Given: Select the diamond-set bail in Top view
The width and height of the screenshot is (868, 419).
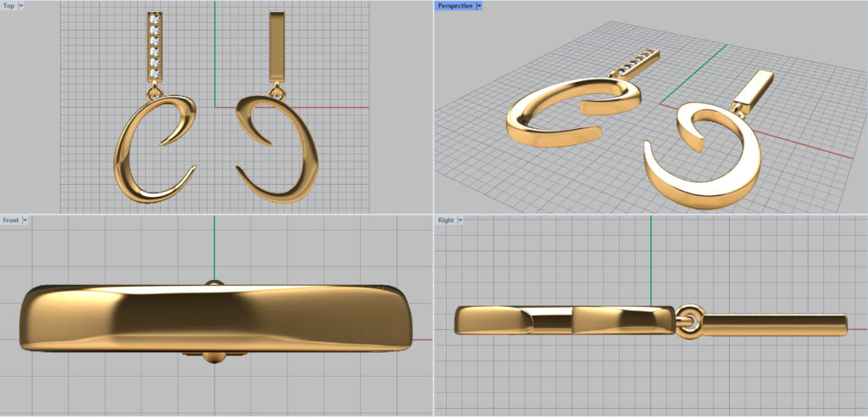Looking at the screenshot, I should [154, 47].
